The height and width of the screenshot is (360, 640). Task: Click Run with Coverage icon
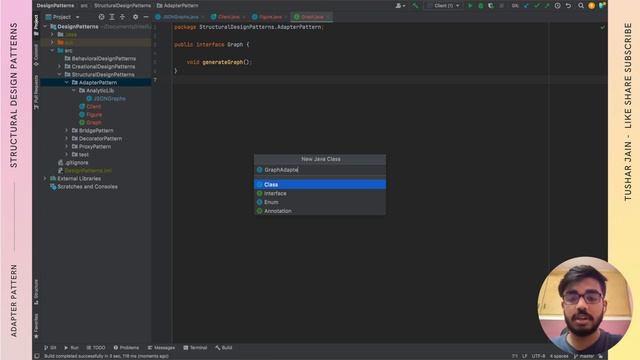(491, 6)
